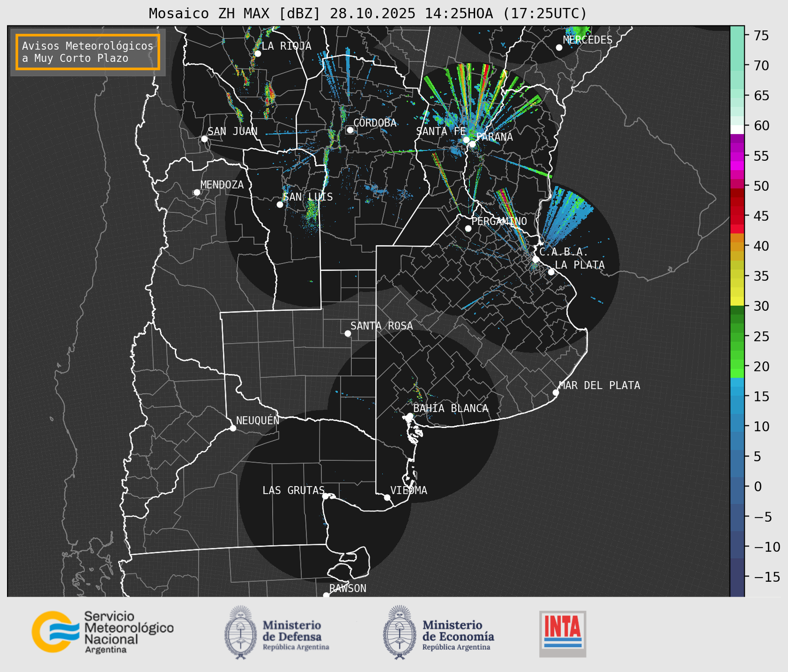Click the Ministerio de Defensa emblem

click(241, 632)
